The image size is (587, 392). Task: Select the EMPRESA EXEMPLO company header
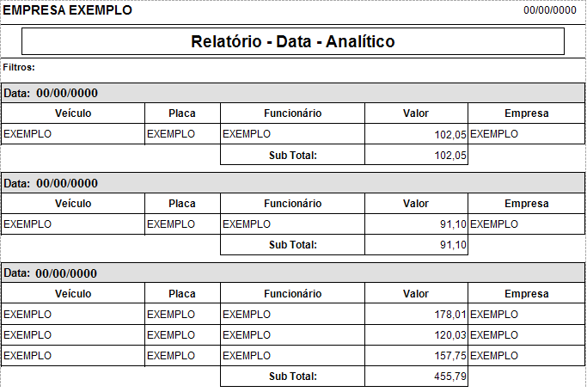tap(69, 10)
